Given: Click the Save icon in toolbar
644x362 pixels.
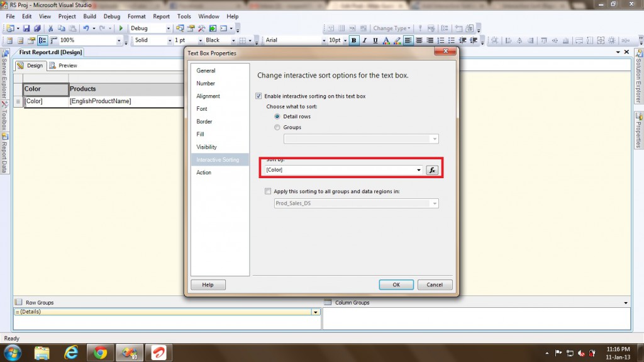Looking at the screenshot, I should 26,28.
